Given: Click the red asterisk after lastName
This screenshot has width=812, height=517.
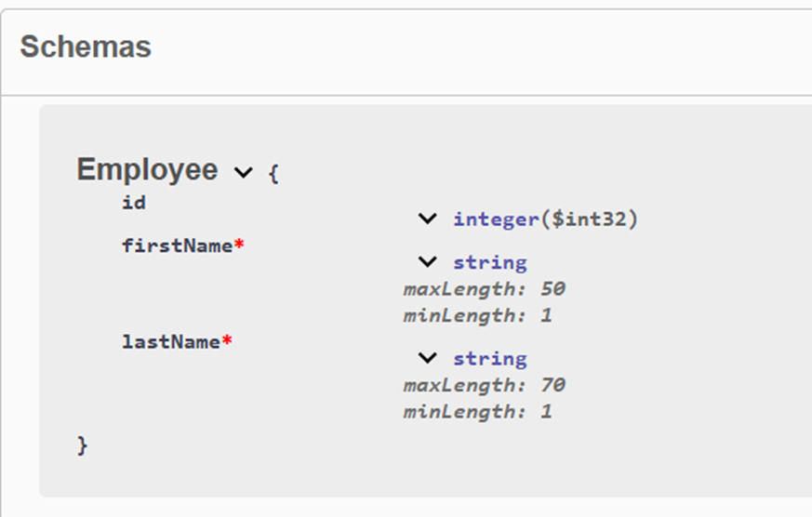Looking at the screenshot, I should 227,340.
